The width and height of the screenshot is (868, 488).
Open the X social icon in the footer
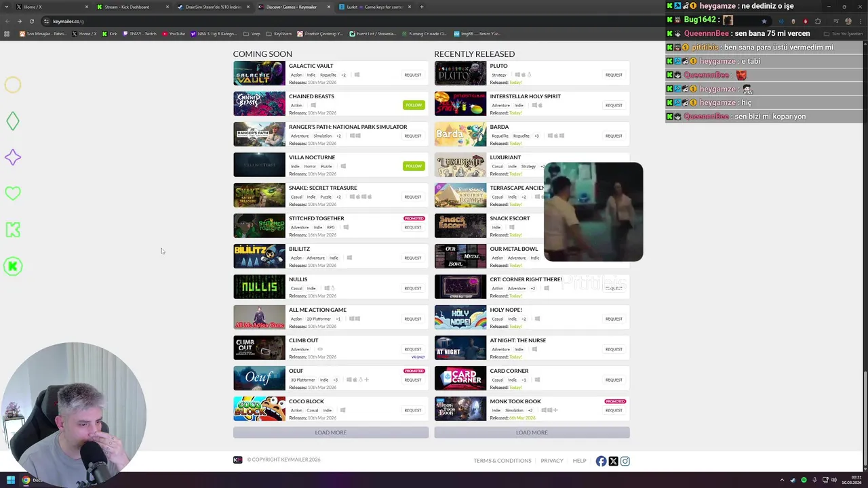613,461
